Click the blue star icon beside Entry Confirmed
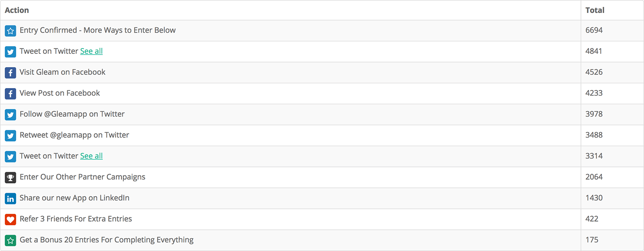Screen dimensions: 644x251 (10, 31)
